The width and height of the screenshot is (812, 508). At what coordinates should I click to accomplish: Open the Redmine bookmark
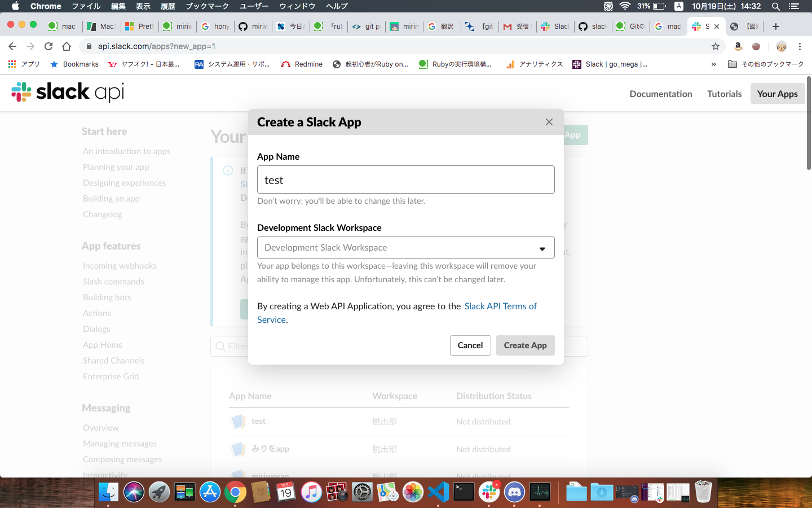pos(302,64)
